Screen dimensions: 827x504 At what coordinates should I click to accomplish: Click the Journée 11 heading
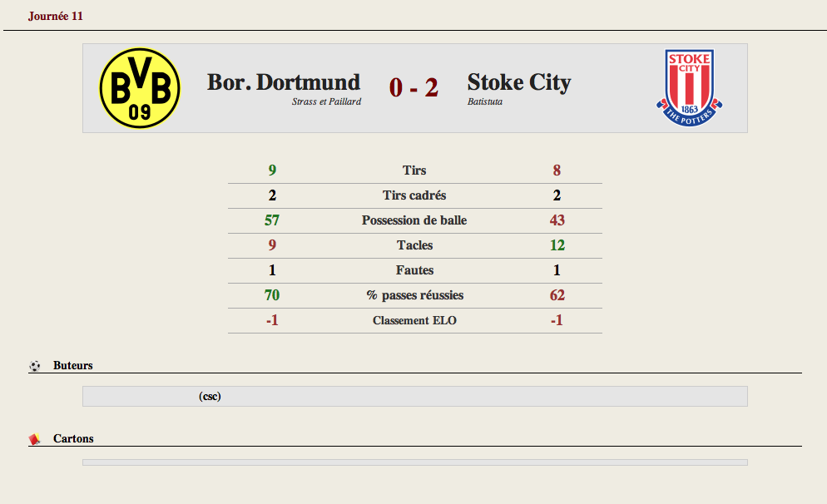(x=56, y=17)
